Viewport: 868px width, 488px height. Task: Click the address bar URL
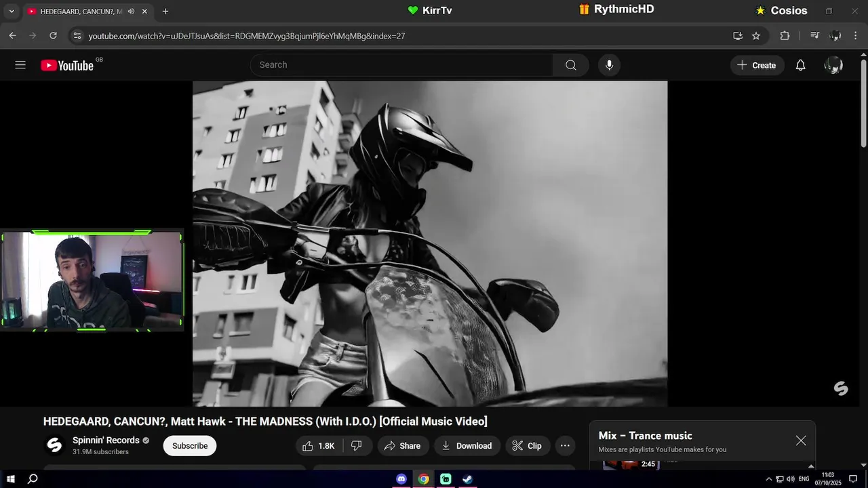pos(247,36)
